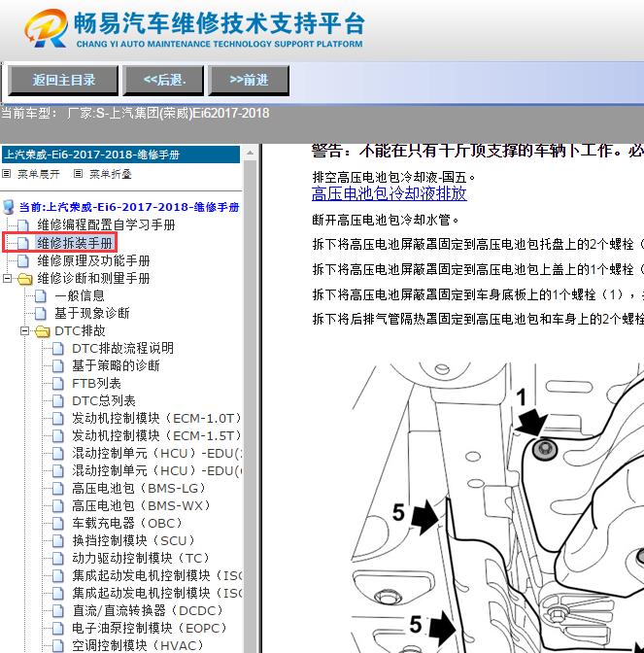Click page icon beside 空调控制模块 (HVAC)

tap(58, 646)
